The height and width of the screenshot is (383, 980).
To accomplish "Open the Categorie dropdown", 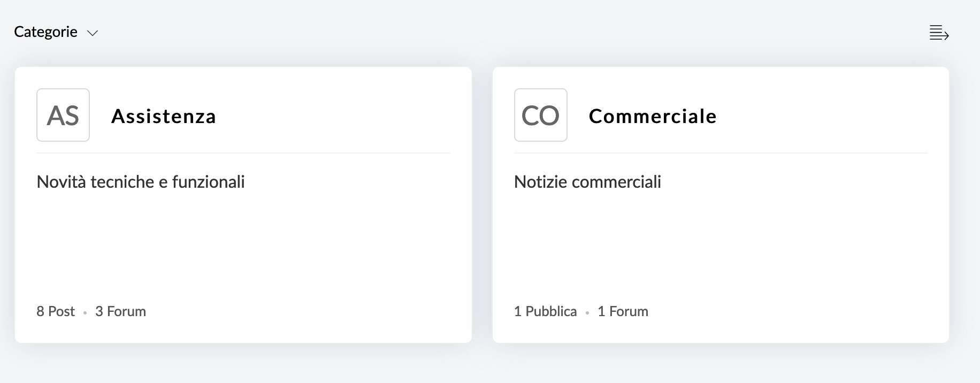I will 46,32.
